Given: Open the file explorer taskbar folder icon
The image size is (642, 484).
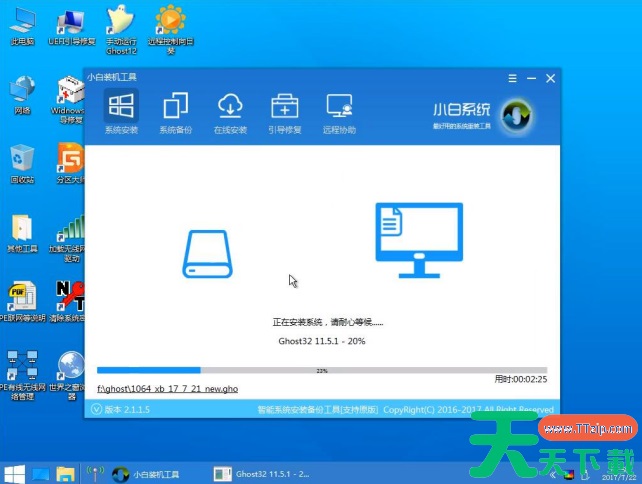Looking at the screenshot, I should pos(66,472).
